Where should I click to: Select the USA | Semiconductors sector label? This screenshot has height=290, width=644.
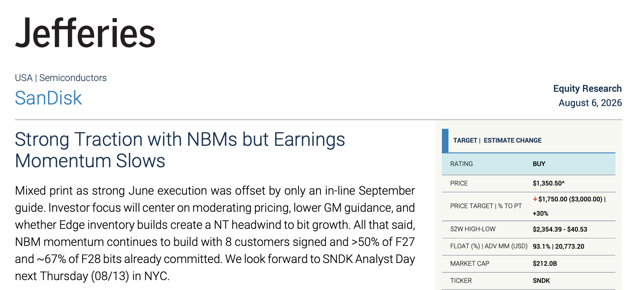[61, 78]
